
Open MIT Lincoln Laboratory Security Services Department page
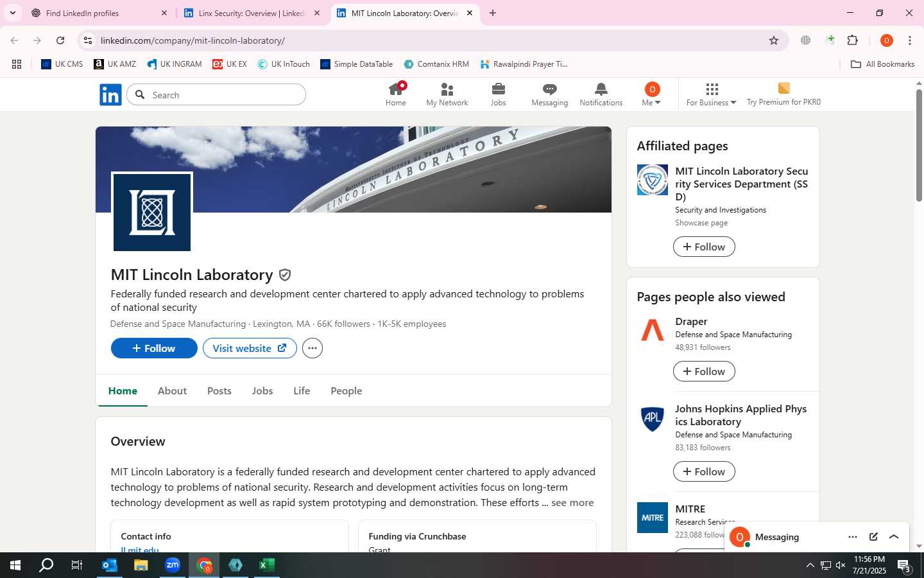click(x=742, y=184)
